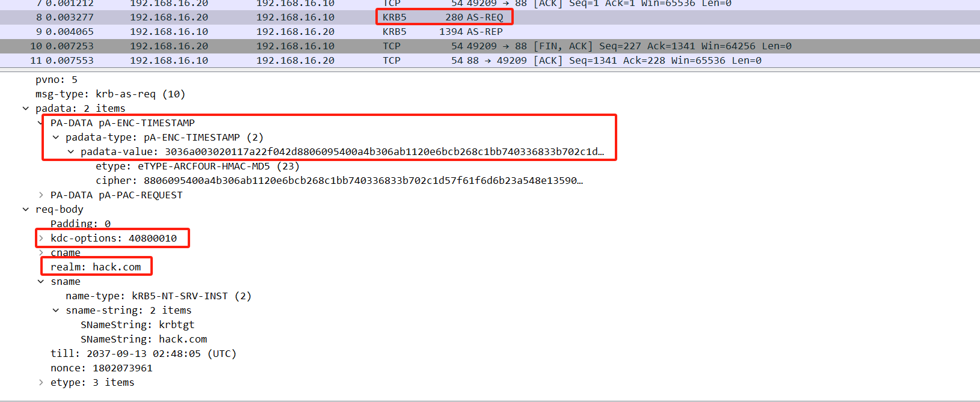Expand the cname tree node
The width and height of the screenshot is (980, 402).
tap(41, 253)
